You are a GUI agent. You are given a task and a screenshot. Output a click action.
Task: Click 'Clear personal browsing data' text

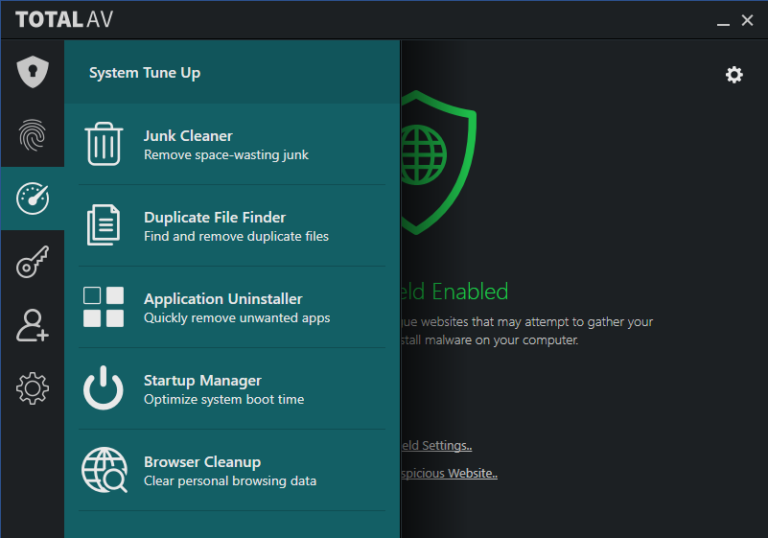pyautogui.click(x=230, y=481)
